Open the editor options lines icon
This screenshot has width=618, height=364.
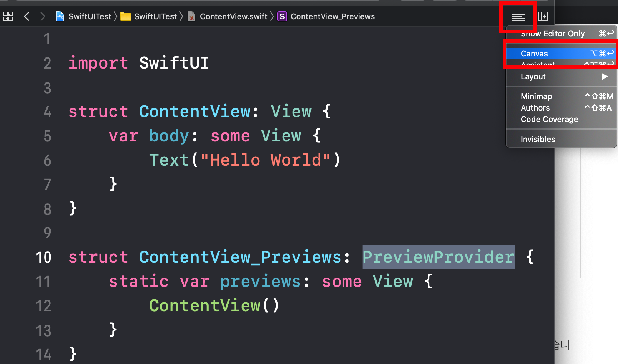click(518, 16)
